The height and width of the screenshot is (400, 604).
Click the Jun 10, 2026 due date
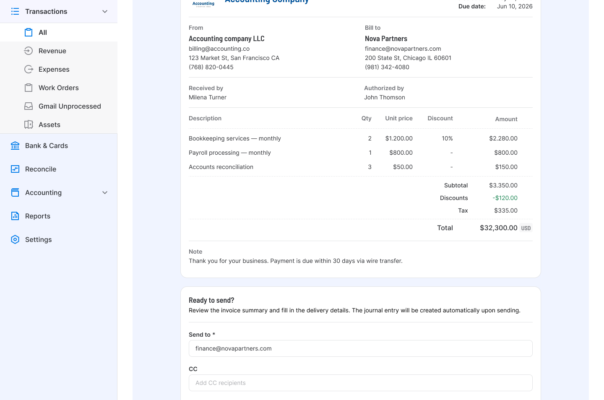pos(515,7)
